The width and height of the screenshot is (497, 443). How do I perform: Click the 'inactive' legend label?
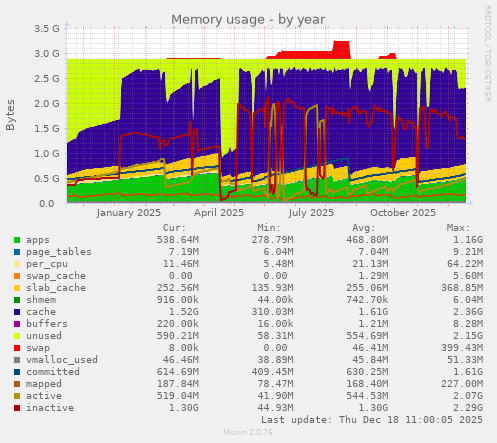point(50,408)
